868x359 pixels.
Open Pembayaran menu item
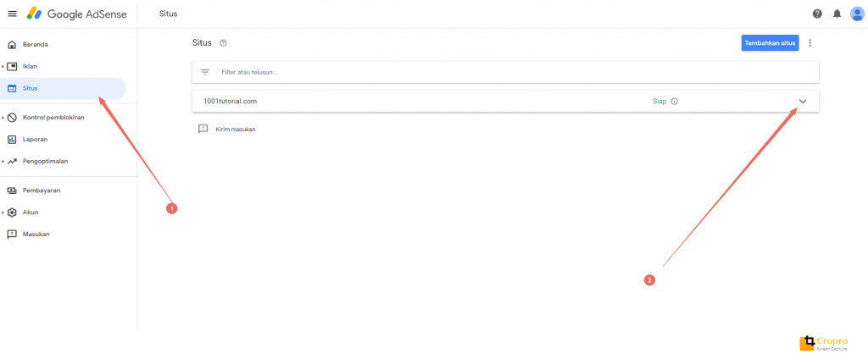(x=42, y=191)
